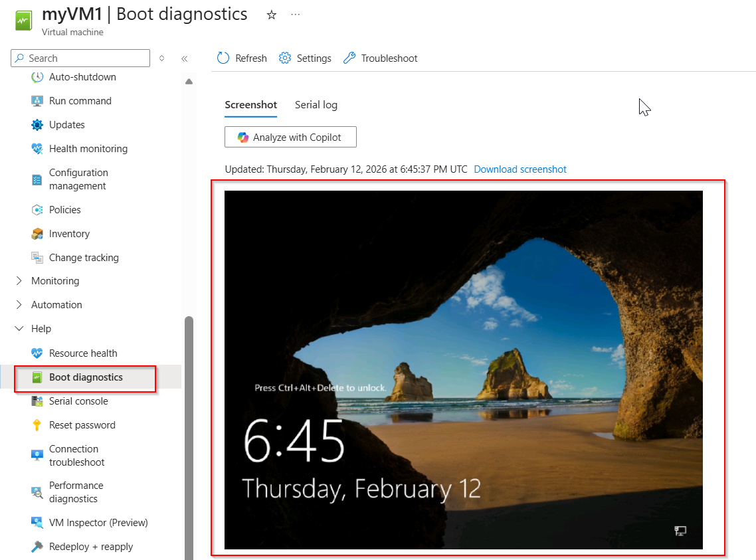The width and height of the screenshot is (756, 560).
Task: Click the Redeploy + reapply hammer icon
Action: pyautogui.click(x=37, y=547)
